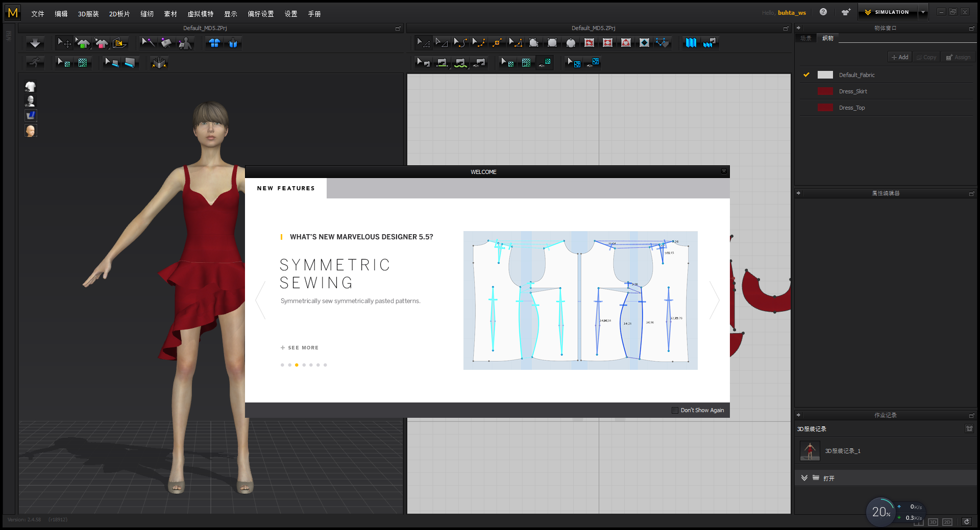The width and height of the screenshot is (980, 530).
Task: Click the Default_Fabric white color swatch
Action: click(825, 75)
